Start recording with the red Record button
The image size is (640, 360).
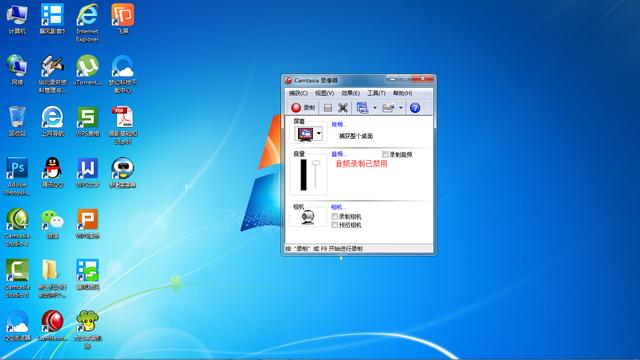point(303,108)
